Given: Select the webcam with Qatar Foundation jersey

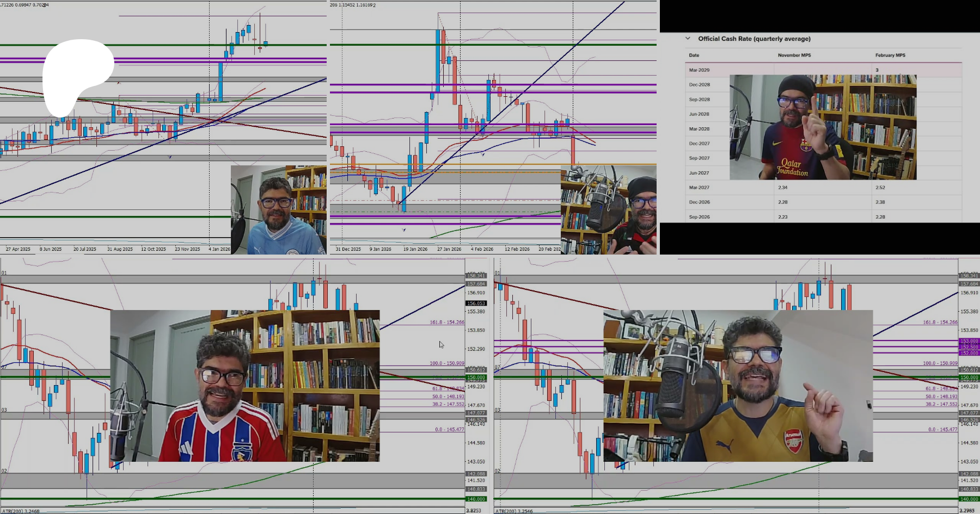Looking at the screenshot, I should point(822,127).
